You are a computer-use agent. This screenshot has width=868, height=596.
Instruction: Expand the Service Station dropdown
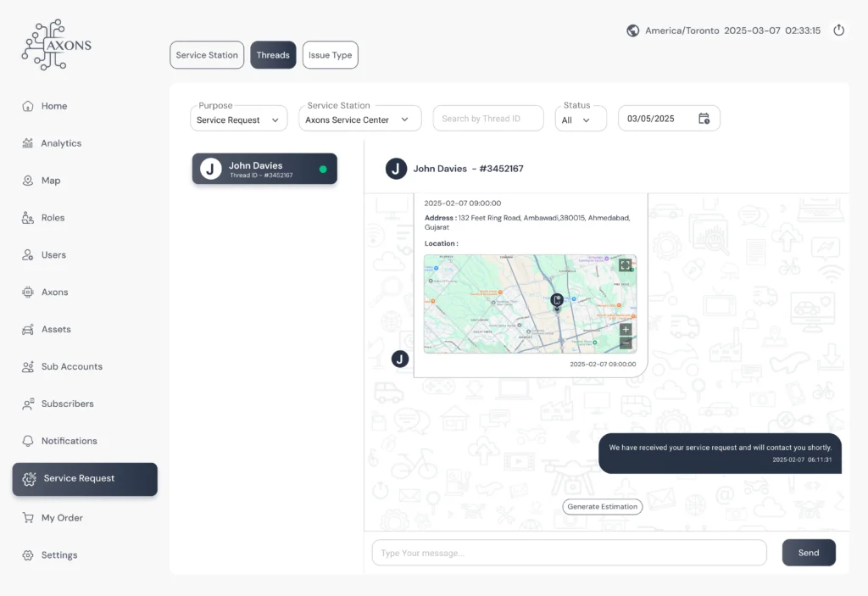pos(359,120)
